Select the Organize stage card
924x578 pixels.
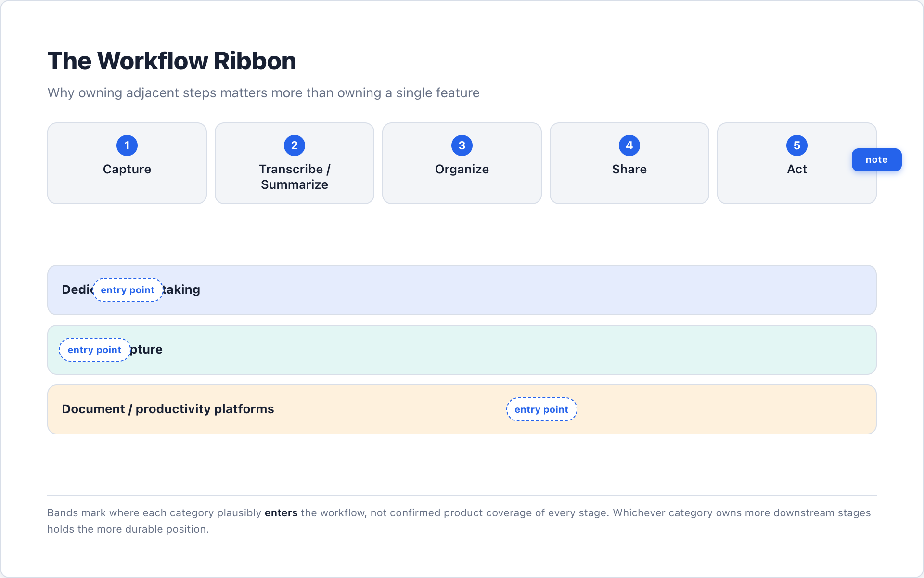pyautogui.click(x=462, y=163)
